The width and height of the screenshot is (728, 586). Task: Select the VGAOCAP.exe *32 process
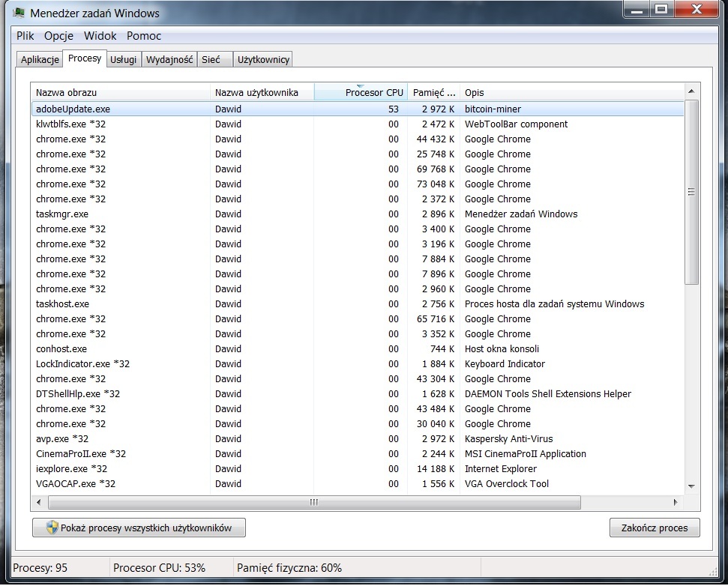click(358, 483)
